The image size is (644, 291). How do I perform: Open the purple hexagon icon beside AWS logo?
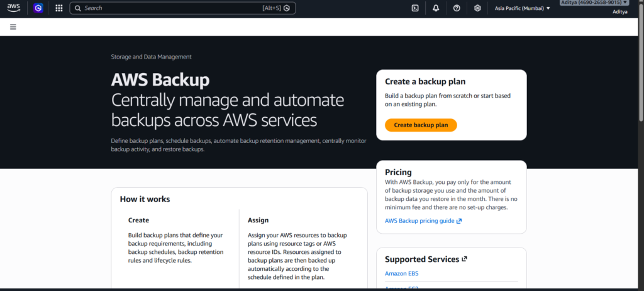[38, 8]
